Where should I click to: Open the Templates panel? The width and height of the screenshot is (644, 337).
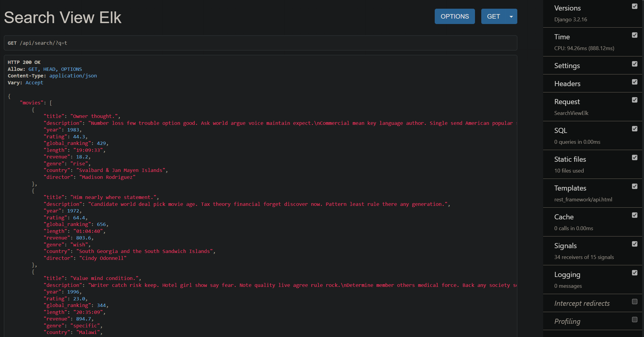[x=570, y=188]
